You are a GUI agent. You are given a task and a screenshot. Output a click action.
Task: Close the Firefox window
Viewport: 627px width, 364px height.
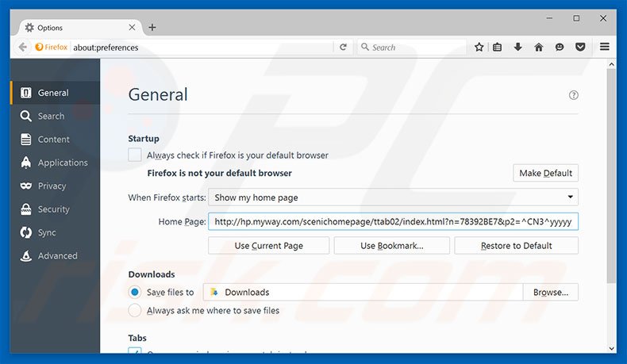603,18
